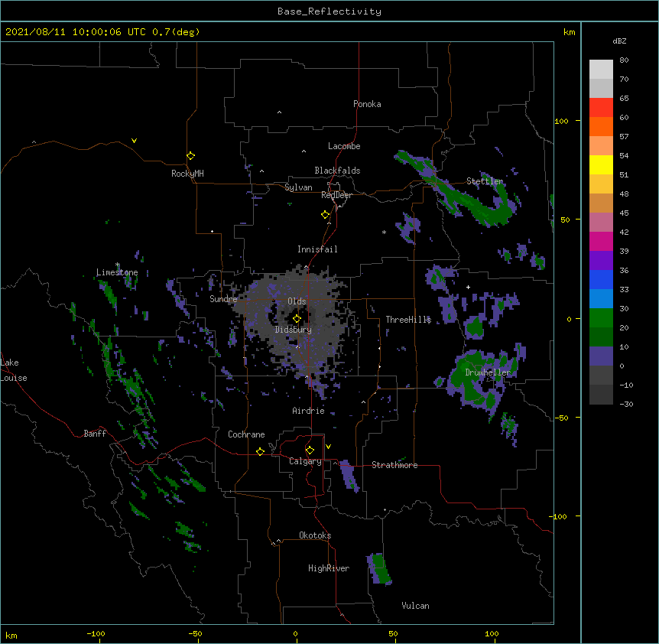This screenshot has height=644, width=659.
Task: Click the red 65 dBZ color swatch
Action: 601,107
